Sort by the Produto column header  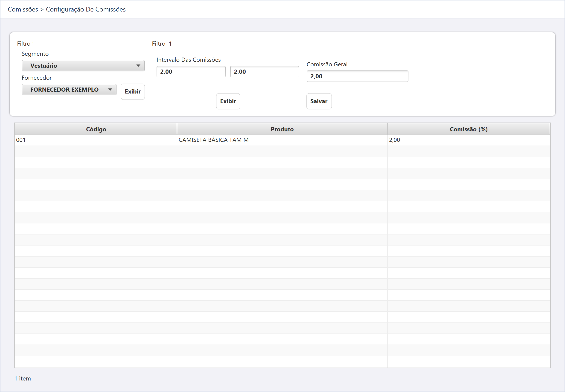(x=282, y=129)
